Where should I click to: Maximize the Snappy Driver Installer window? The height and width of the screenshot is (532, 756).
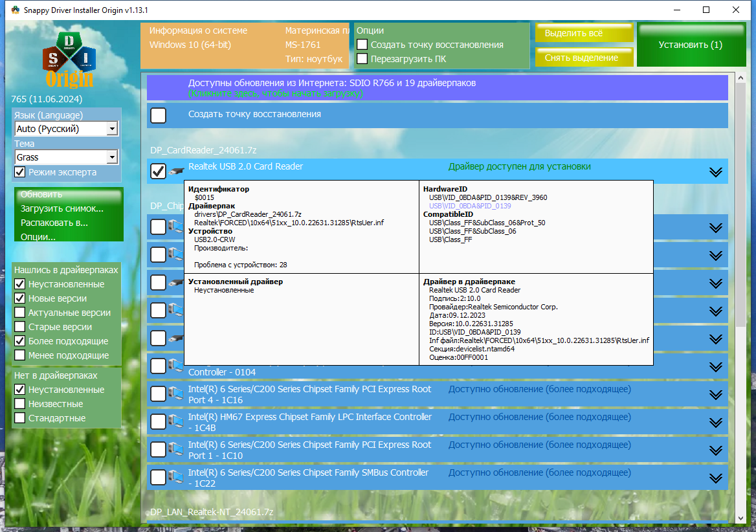pos(706,10)
